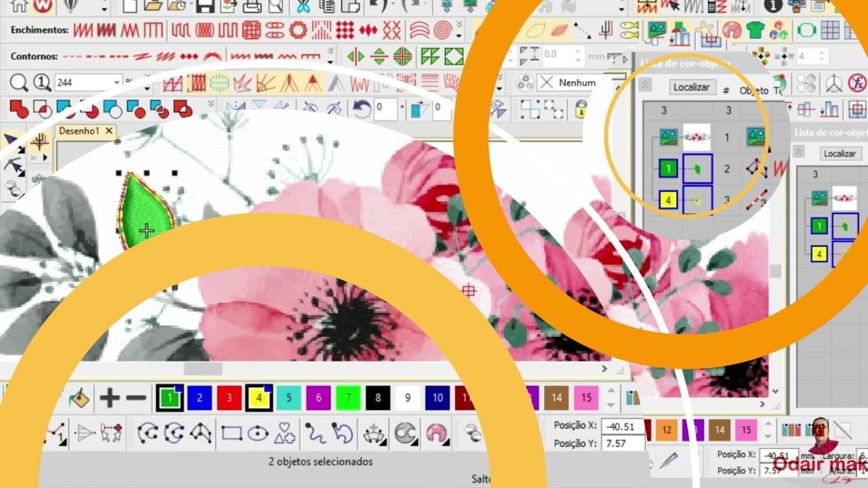Click the paint bucket icon by palette

(x=79, y=398)
